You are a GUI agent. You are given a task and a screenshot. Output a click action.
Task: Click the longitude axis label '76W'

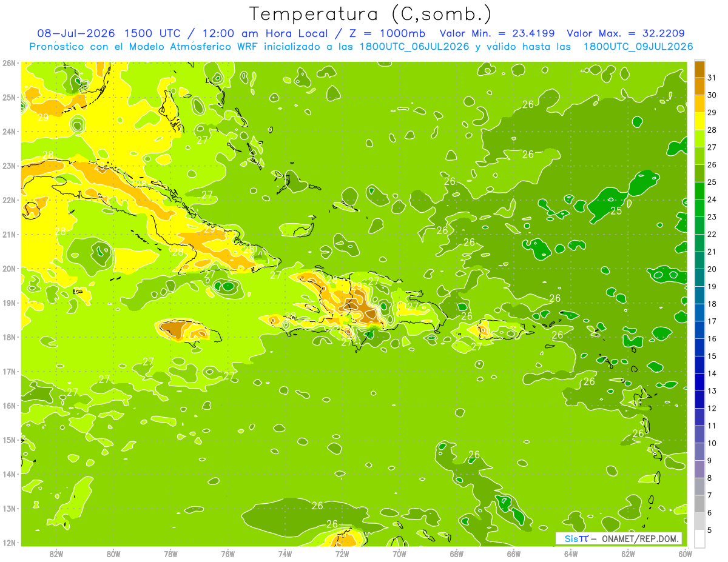point(227,554)
